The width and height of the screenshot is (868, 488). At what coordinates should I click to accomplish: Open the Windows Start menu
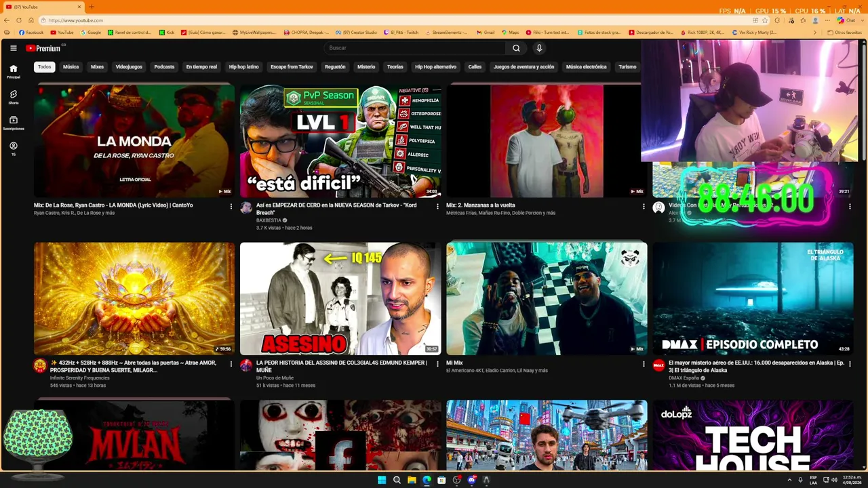click(x=382, y=480)
